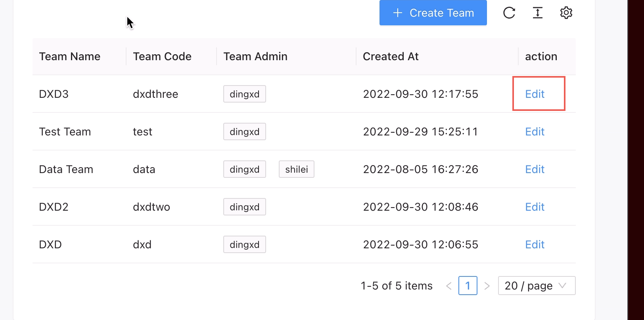Edit the Data Team row
The height and width of the screenshot is (320, 644).
coord(535,170)
